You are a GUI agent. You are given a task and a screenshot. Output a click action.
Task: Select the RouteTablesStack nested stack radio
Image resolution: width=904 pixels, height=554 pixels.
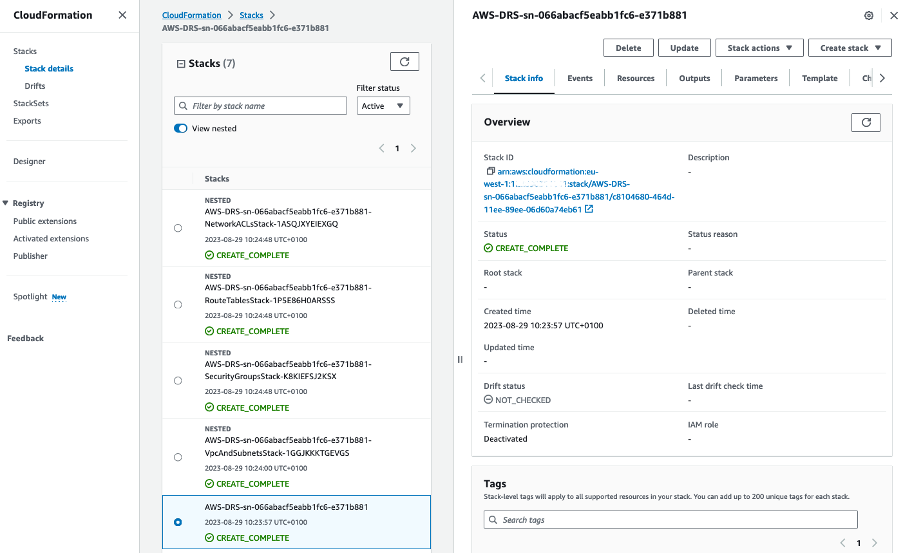[x=178, y=304]
